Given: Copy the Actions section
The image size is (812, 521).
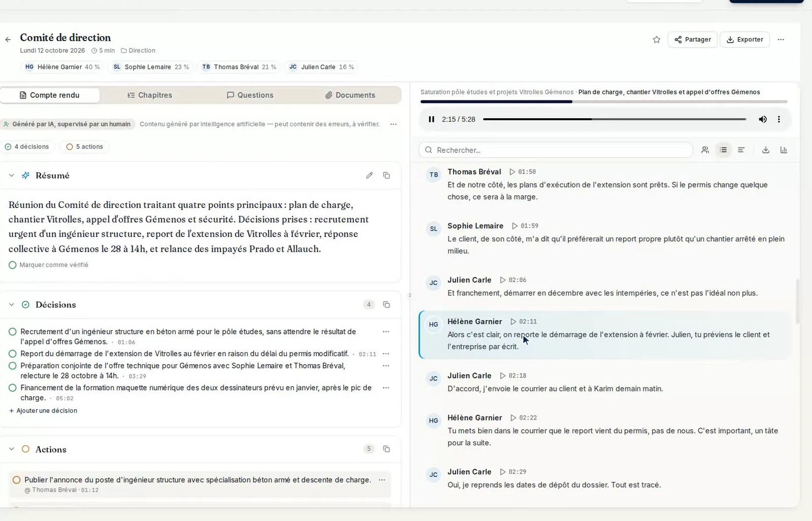Looking at the screenshot, I should tap(386, 449).
